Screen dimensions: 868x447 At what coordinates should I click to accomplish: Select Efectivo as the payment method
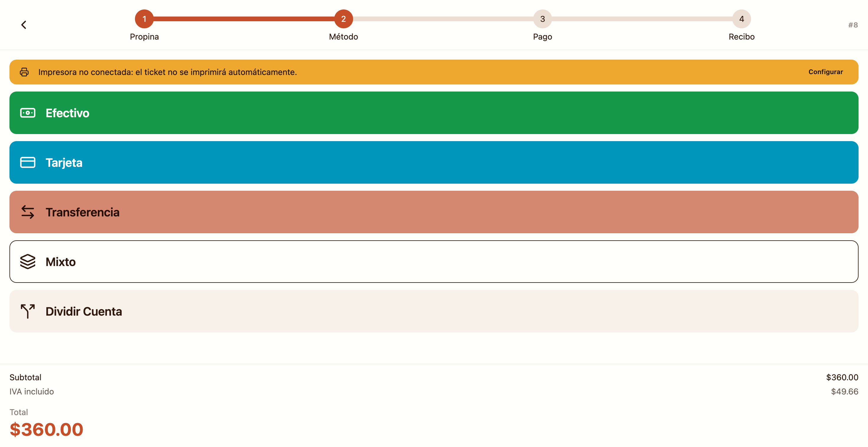click(434, 113)
